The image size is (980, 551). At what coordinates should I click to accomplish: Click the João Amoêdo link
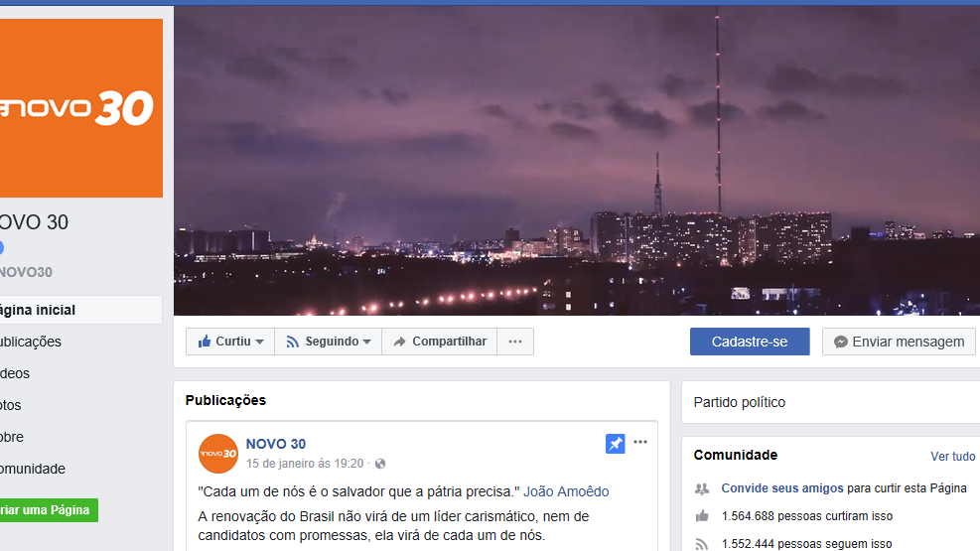click(566, 491)
